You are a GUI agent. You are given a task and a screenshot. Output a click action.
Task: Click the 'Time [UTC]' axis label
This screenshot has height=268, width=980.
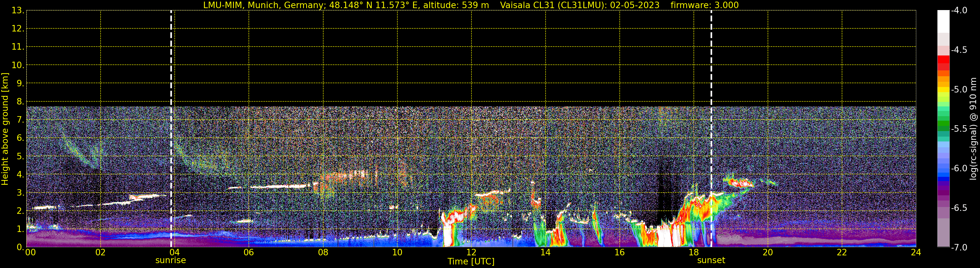pyautogui.click(x=471, y=262)
